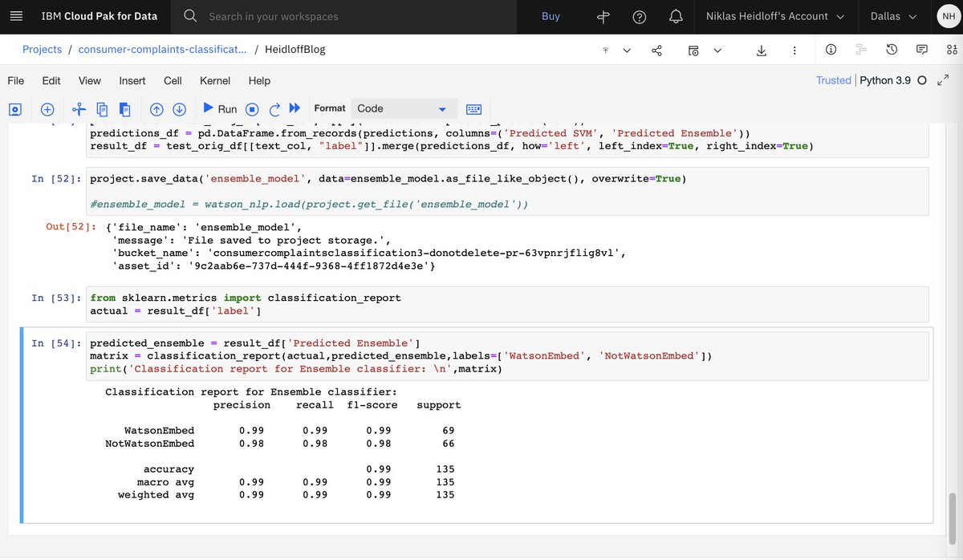This screenshot has height=560, width=963.
Task: Insert a cell below with plus icon
Action: [47, 108]
